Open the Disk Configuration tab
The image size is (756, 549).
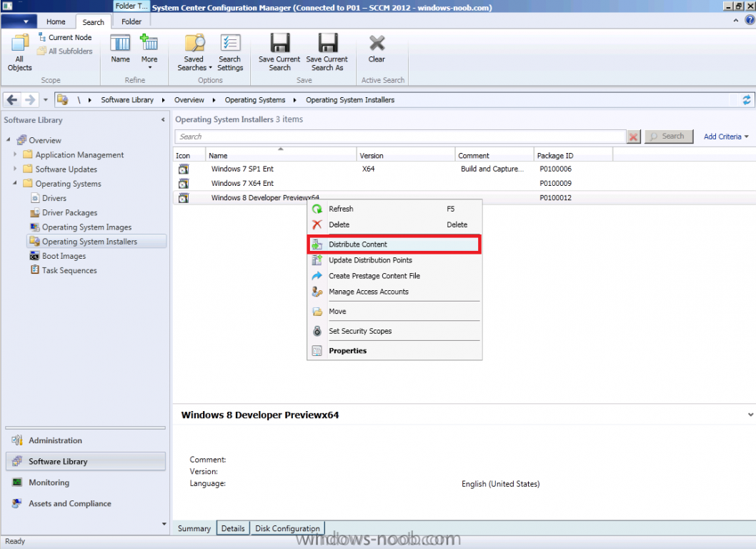287,528
